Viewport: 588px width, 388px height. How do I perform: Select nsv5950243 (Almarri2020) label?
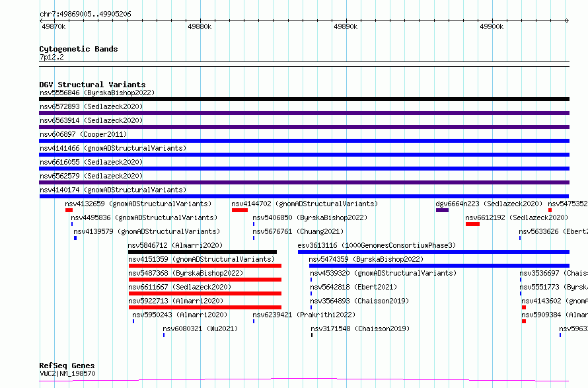click(x=180, y=315)
